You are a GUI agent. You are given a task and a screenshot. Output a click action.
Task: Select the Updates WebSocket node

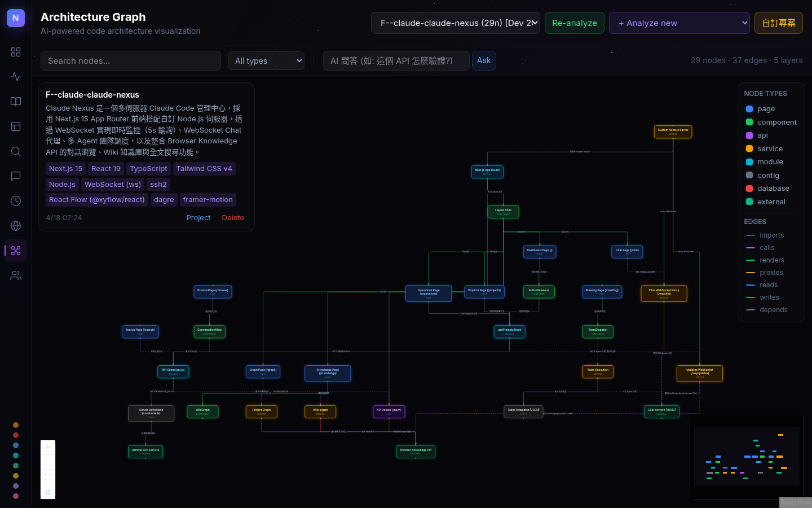pyautogui.click(x=700, y=373)
